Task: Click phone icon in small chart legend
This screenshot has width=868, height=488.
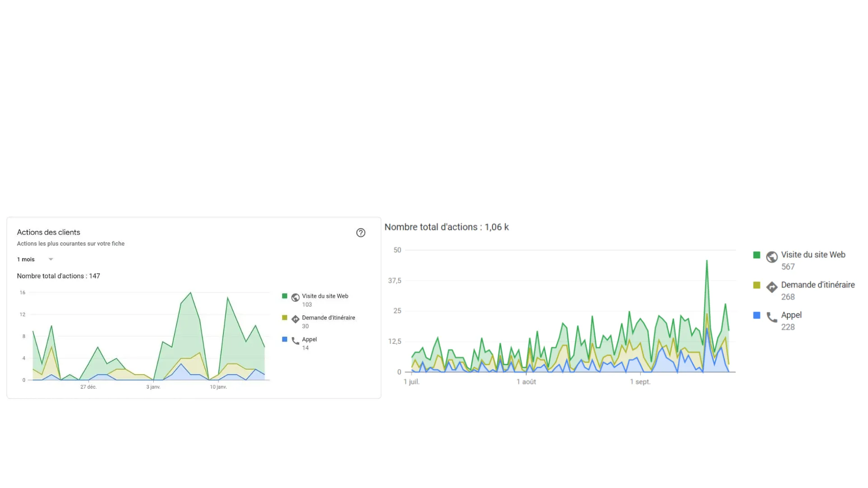Action: click(x=295, y=341)
